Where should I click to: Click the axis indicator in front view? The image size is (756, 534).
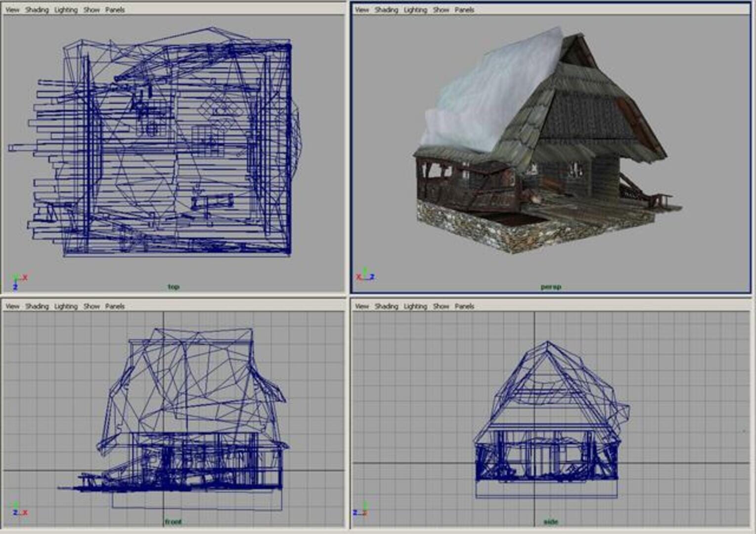(x=19, y=510)
